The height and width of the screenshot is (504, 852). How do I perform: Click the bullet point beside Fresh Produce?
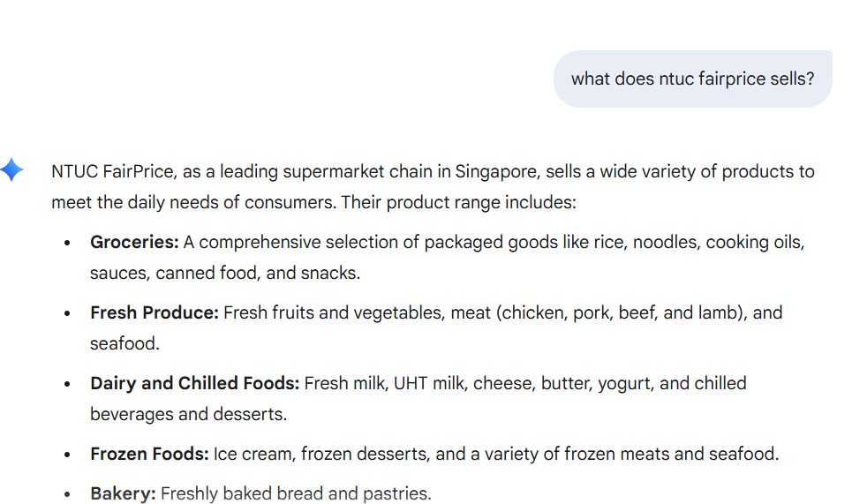click(67, 313)
